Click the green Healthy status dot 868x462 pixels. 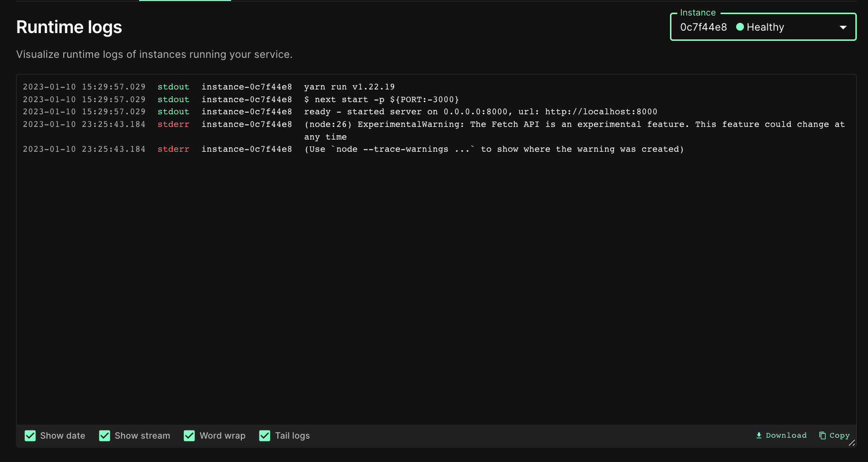click(740, 27)
